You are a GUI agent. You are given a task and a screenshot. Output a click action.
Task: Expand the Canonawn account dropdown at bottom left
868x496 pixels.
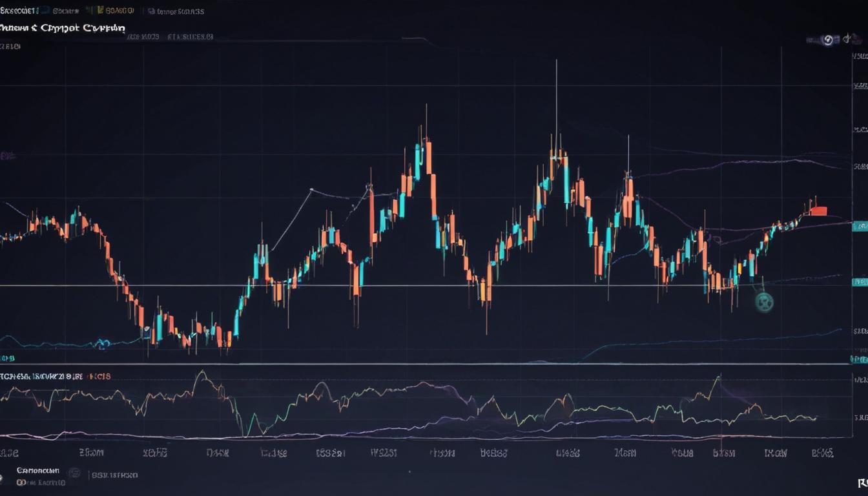click(39, 471)
